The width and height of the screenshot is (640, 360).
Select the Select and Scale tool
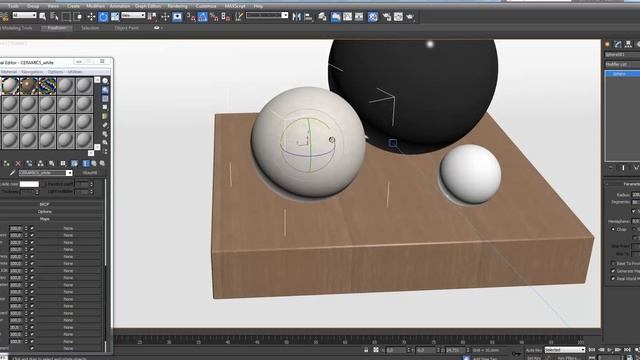(x=115, y=17)
